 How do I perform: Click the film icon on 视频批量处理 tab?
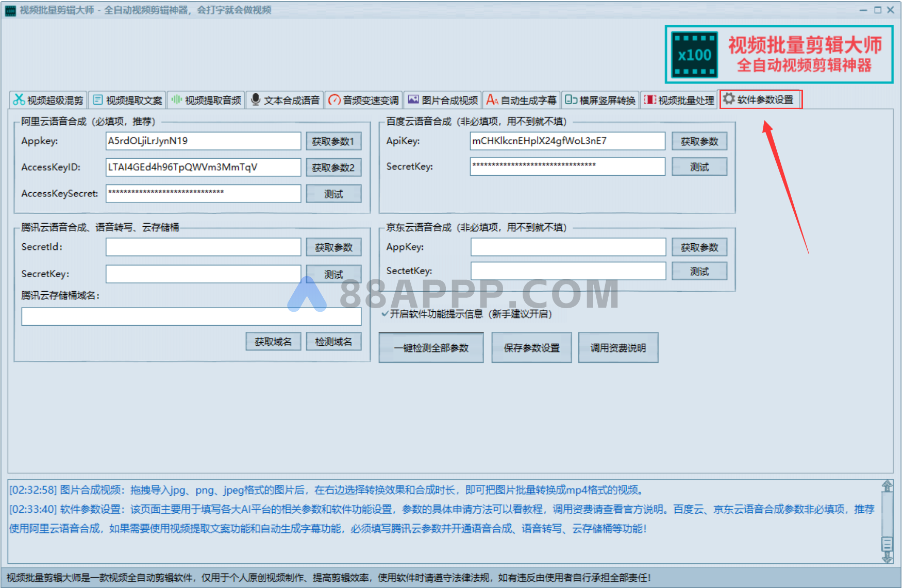point(650,99)
